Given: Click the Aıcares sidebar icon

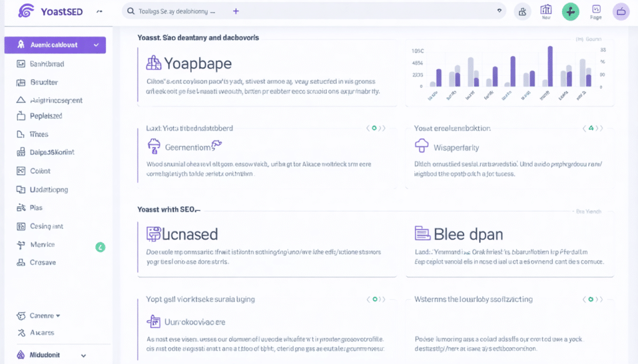Looking at the screenshot, I should click(x=21, y=333).
